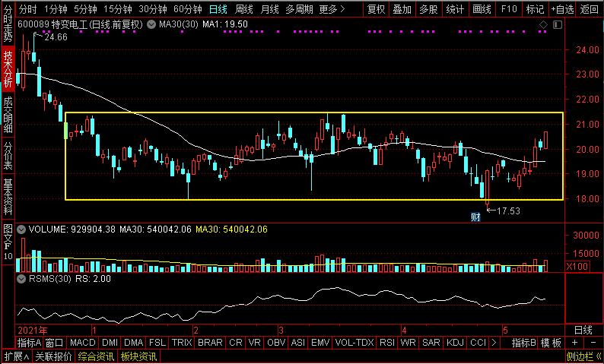Show more indicators with > arrow
This screenshot has width=604, height=364.
494,343
